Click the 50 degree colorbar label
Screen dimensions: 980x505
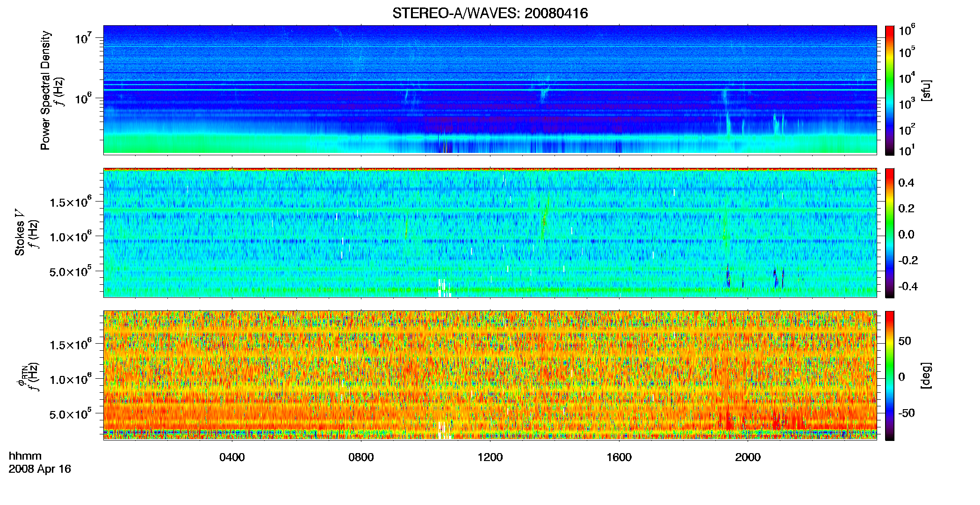coord(905,341)
